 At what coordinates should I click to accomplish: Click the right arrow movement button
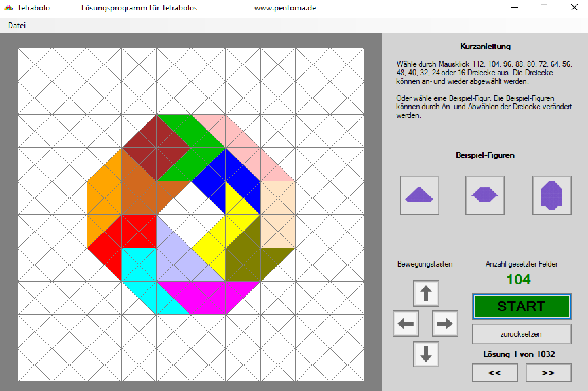[444, 324]
